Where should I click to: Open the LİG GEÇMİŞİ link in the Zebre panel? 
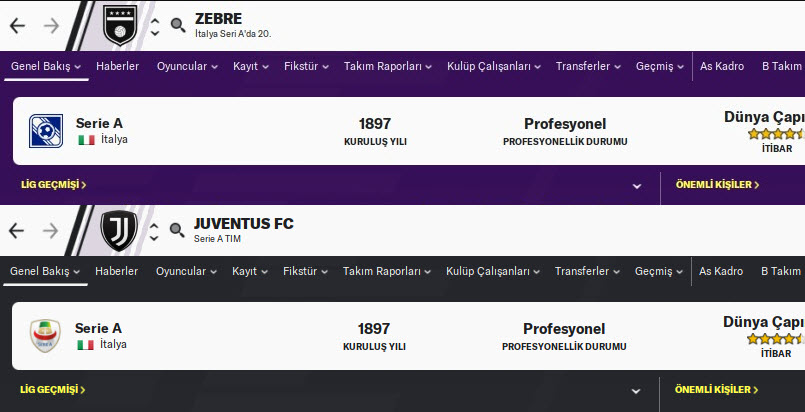pos(53,185)
